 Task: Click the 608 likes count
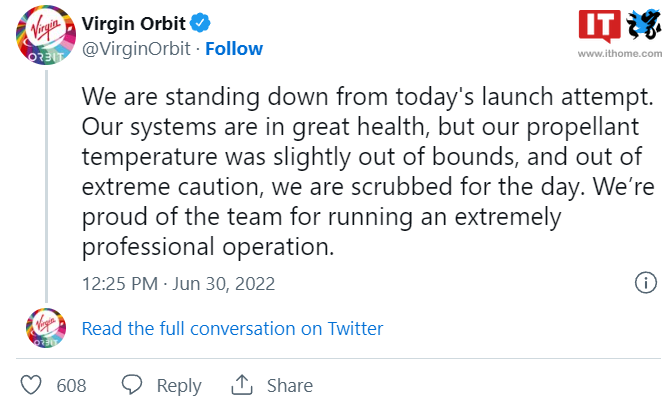(x=72, y=386)
